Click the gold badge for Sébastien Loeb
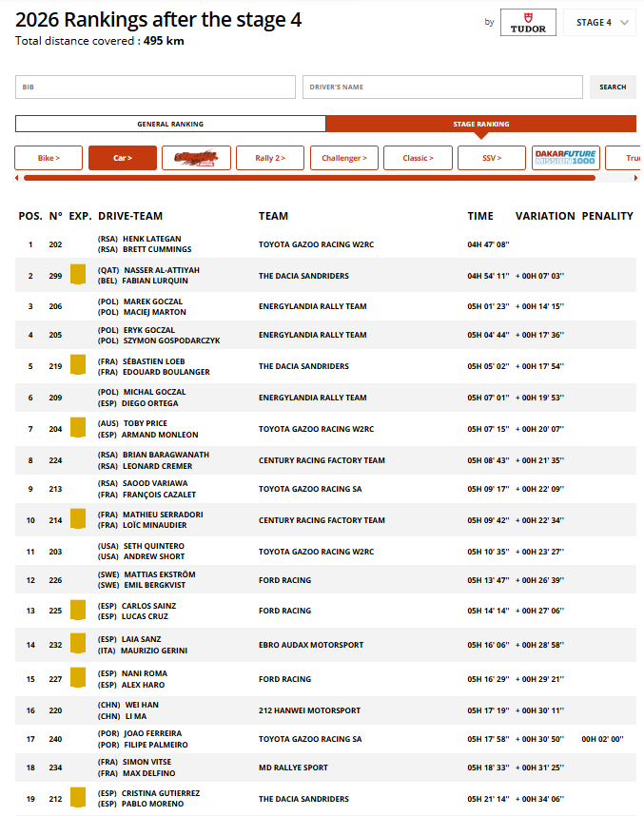The image size is (644, 816). (x=78, y=365)
